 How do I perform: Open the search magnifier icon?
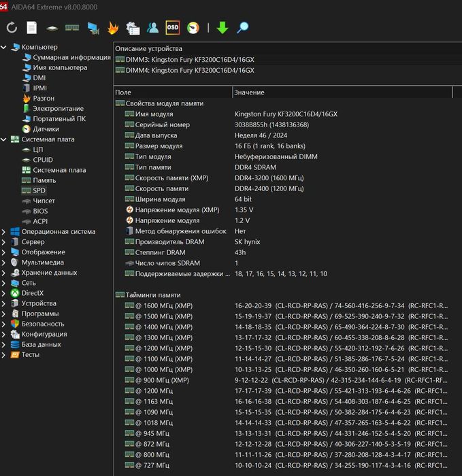coord(243,28)
